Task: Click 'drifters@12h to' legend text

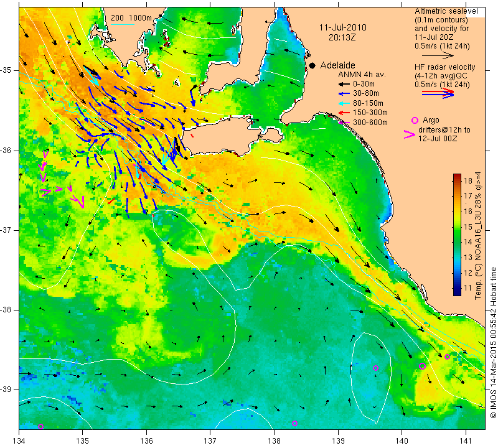Action: click(x=444, y=130)
